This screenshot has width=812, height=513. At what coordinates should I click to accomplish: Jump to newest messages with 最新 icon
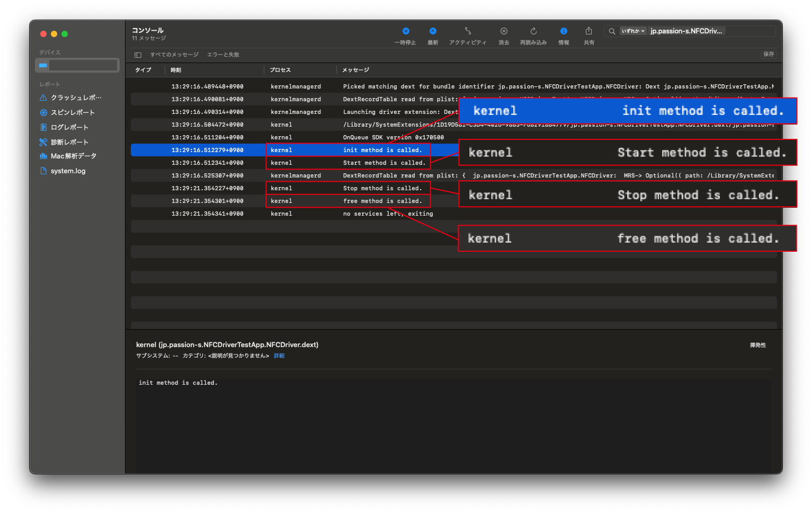pos(433,32)
